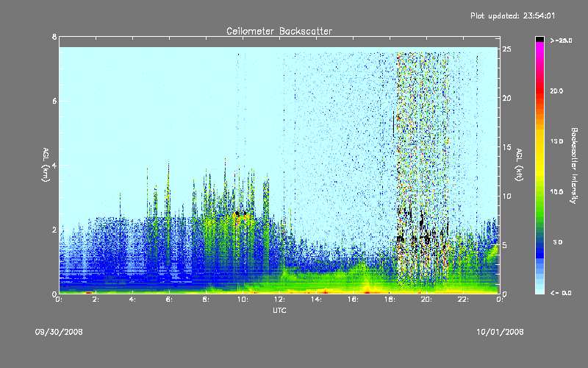The height and width of the screenshot is (368, 588).
Task: Click the 4: hour tick label
Action: (133, 300)
